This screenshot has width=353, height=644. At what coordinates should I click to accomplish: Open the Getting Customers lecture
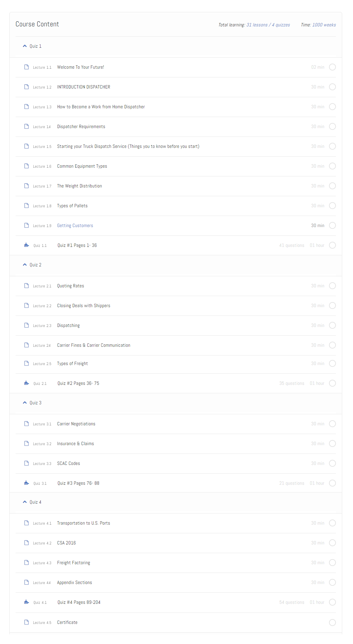coord(75,226)
